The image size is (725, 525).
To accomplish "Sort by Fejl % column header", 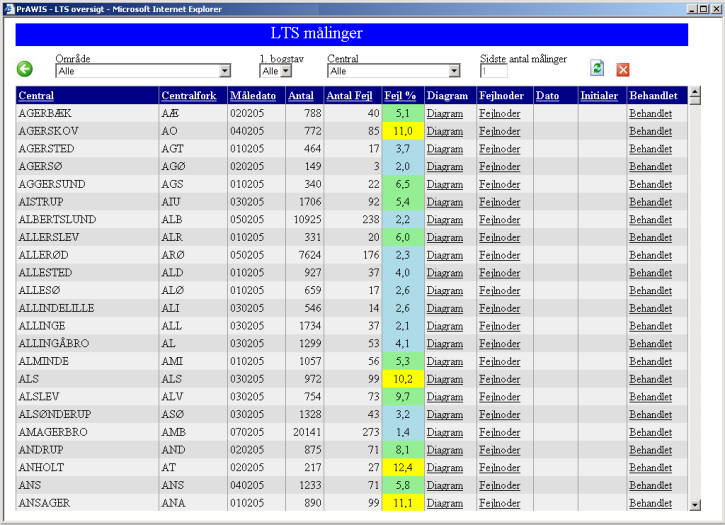I will (400, 96).
